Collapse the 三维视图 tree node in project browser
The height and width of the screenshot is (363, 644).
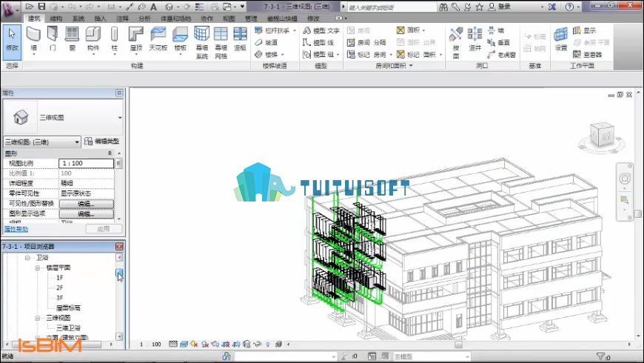[x=37, y=319]
